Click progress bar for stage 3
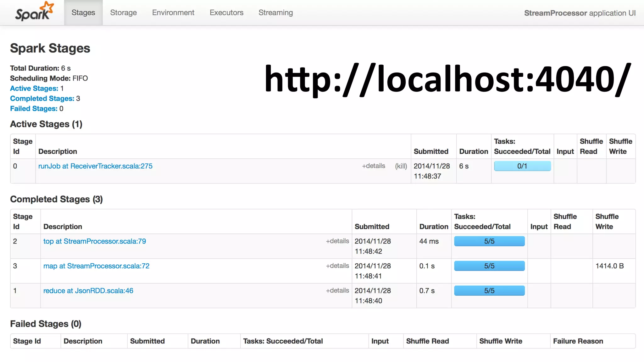644x362 pixels. tap(489, 266)
